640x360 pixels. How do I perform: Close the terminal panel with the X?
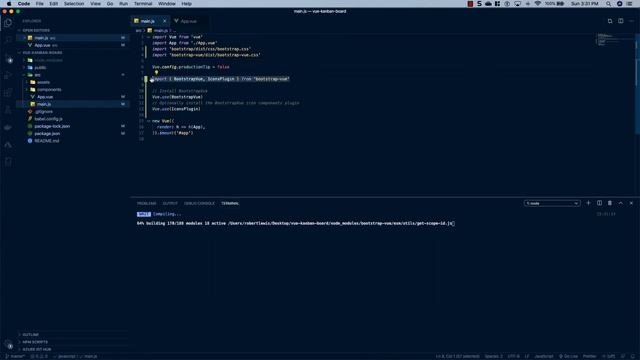(631, 203)
